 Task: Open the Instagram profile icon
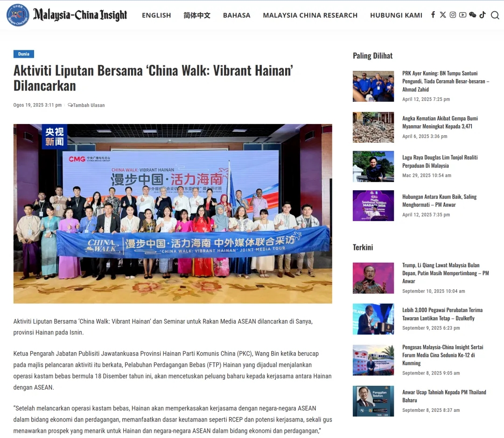pos(453,15)
